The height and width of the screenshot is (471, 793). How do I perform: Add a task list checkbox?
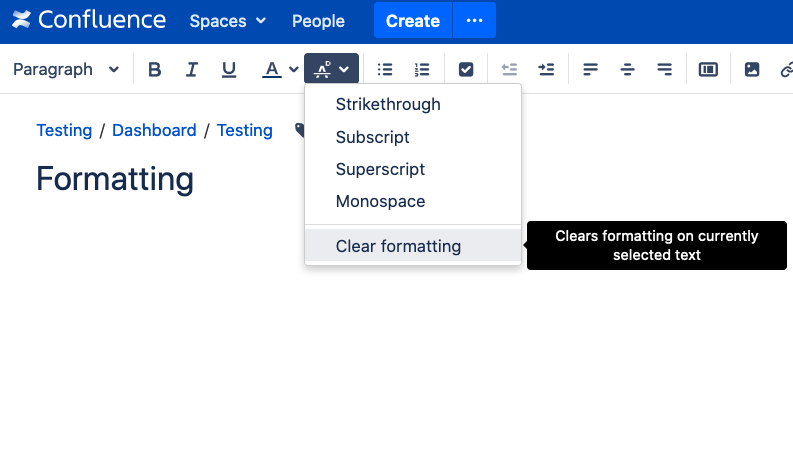coord(466,69)
